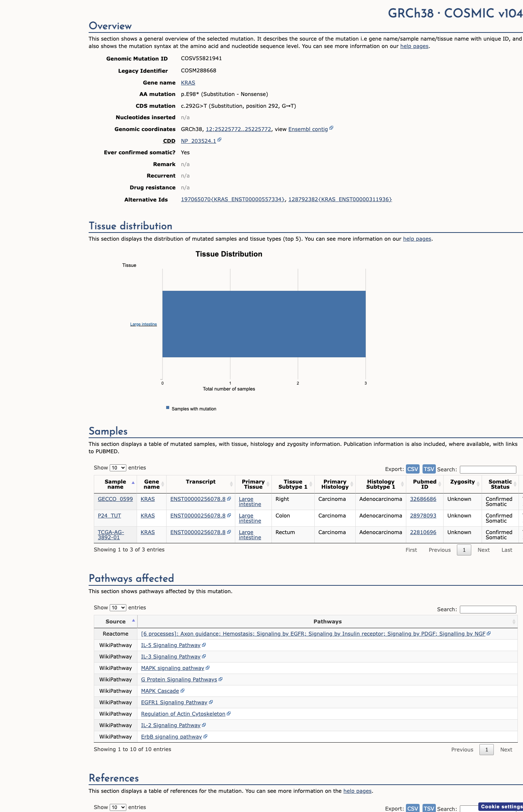
Task: Open the help pages link in Overview
Action: 414,46
